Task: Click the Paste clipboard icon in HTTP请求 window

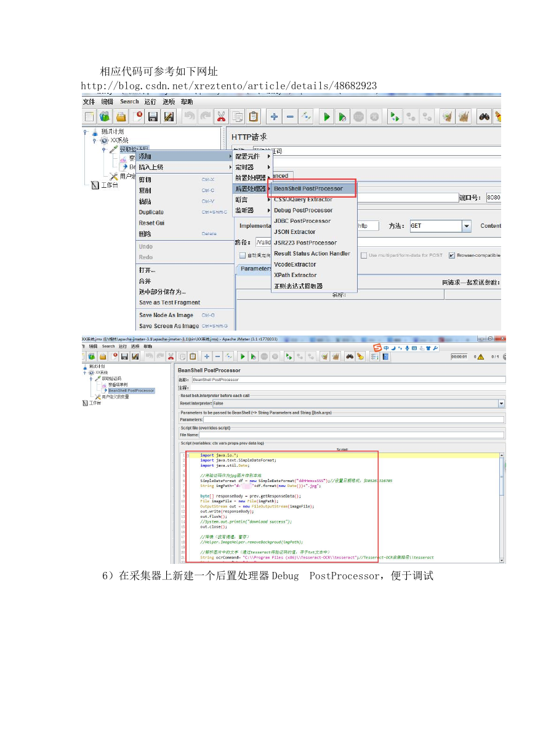Action: (253, 116)
